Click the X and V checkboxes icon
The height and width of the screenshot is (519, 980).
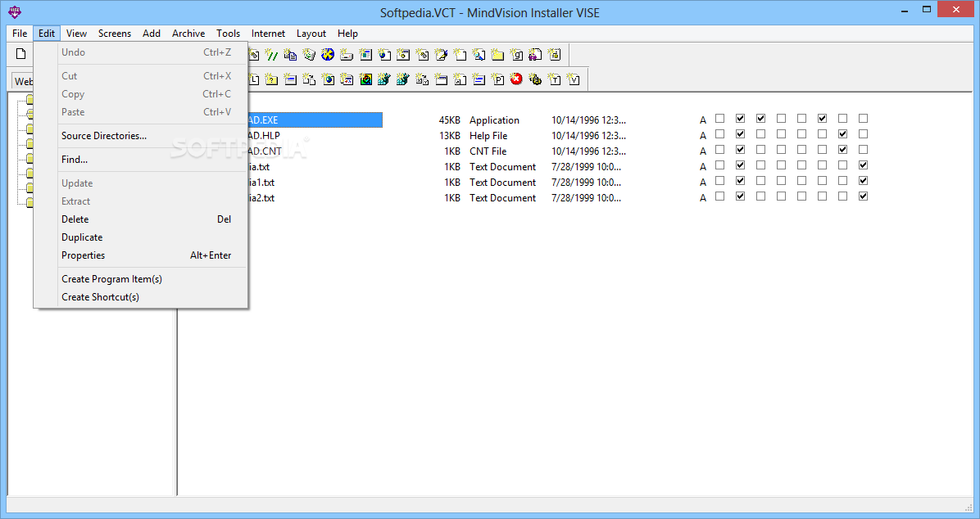tap(422, 79)
